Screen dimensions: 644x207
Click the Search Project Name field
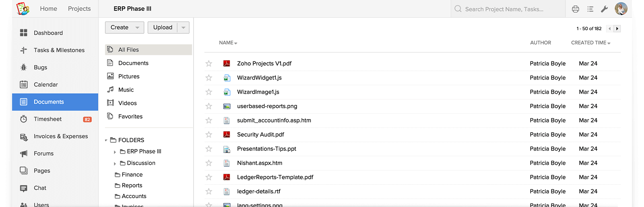pyautogui.click(x=508, y=9)
